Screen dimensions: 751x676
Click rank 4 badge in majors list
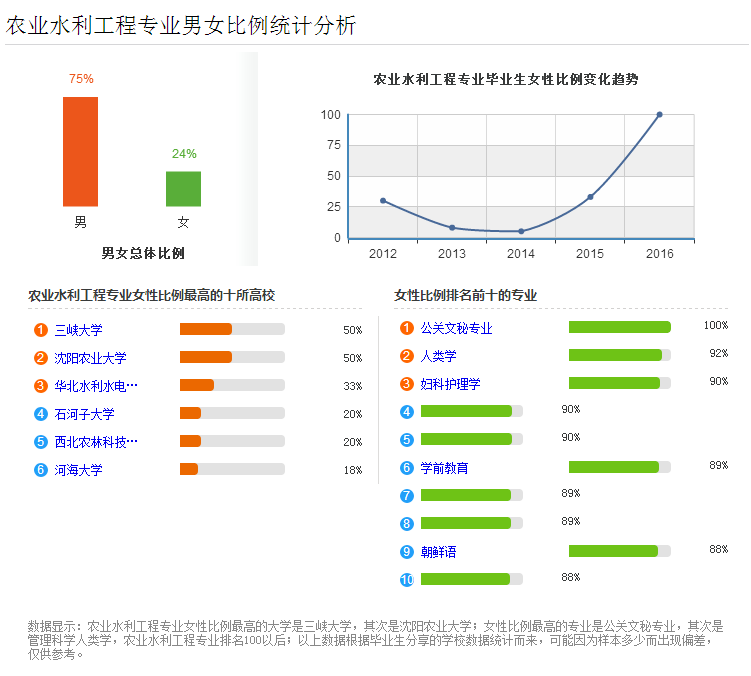click(407, 412)
